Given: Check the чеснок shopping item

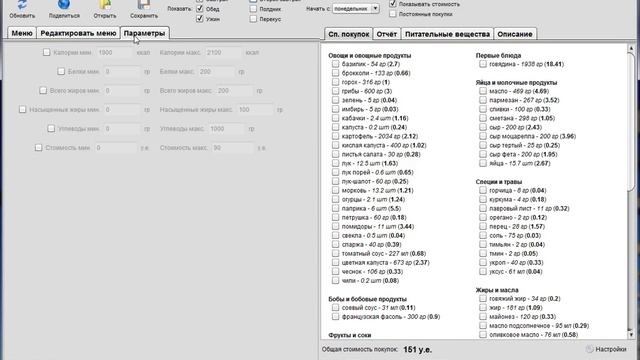Looking at the screenshot, I should click(336, 271).
